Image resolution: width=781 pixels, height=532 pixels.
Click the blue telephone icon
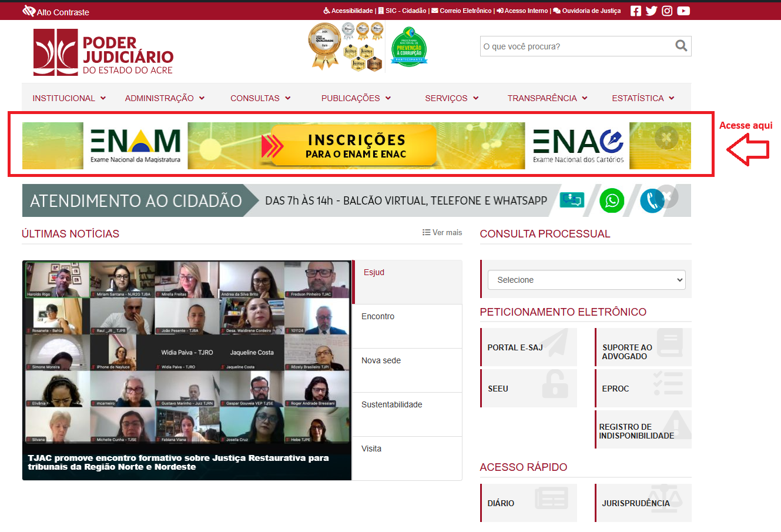click(651, 201)
